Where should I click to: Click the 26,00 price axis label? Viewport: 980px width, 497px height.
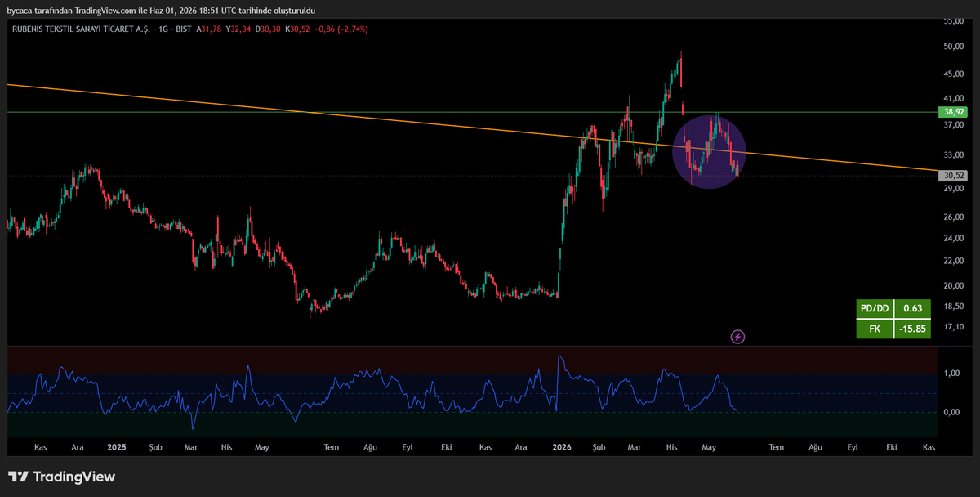[953, 217]
